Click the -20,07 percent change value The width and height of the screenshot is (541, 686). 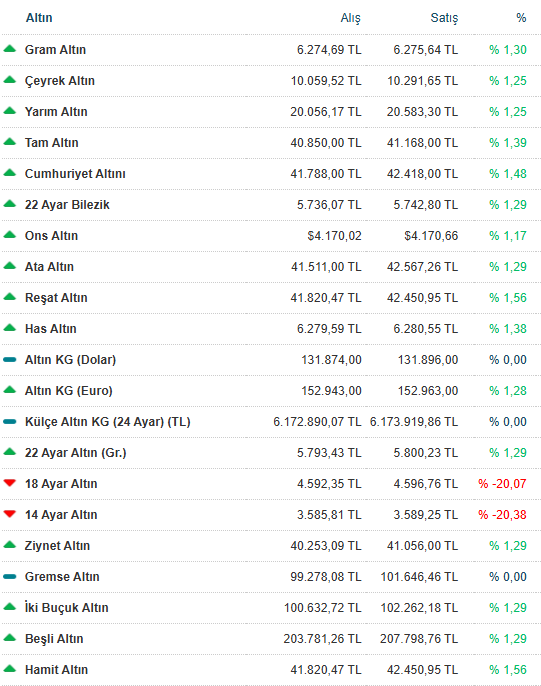click(502, 483)
